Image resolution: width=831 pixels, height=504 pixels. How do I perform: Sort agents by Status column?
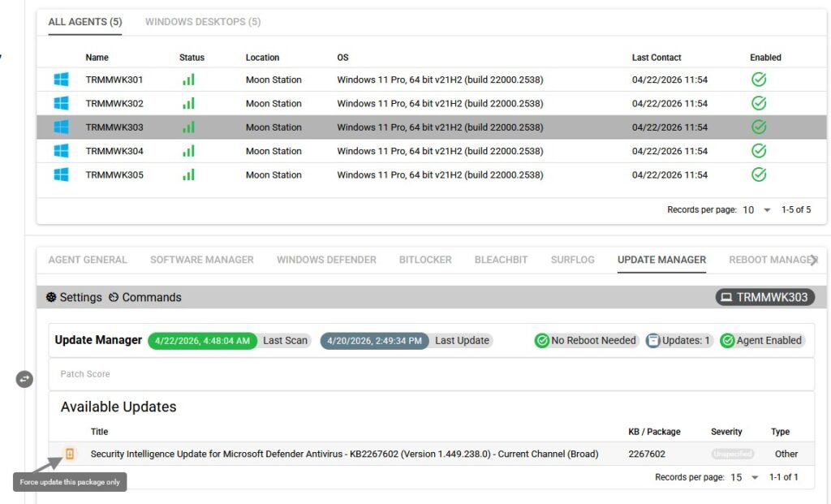[192, 58]
